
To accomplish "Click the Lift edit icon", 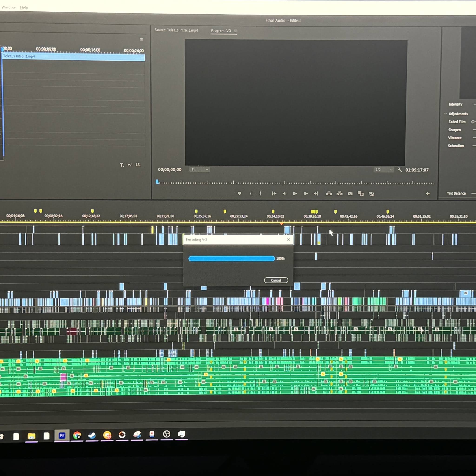I will coord(329,194).
